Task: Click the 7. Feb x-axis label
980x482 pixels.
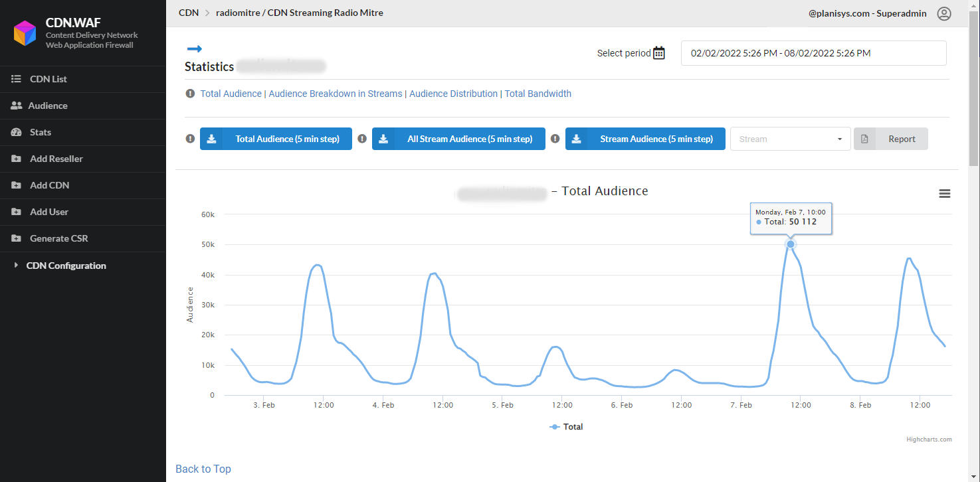Action: tap(741, 405)
